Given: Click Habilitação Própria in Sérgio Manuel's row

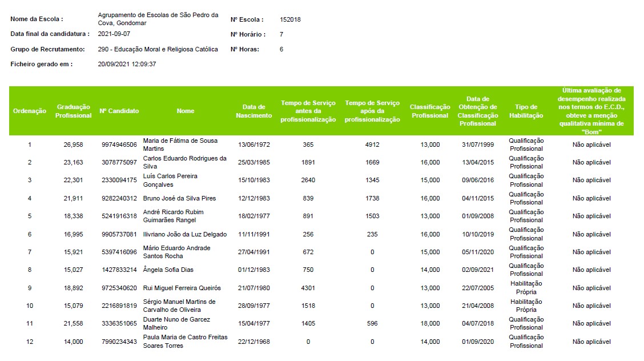Looking at the screenshot, I should coord(526,306).
